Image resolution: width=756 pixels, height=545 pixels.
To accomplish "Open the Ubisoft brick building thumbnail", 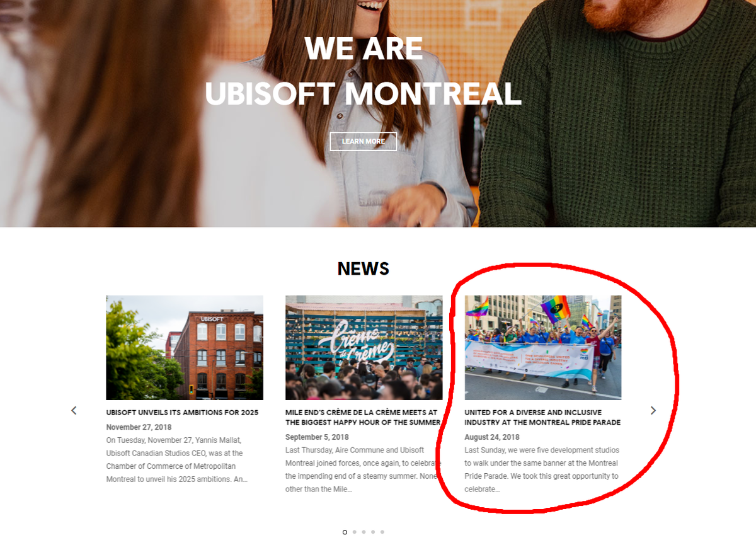I will pos(185,348).
